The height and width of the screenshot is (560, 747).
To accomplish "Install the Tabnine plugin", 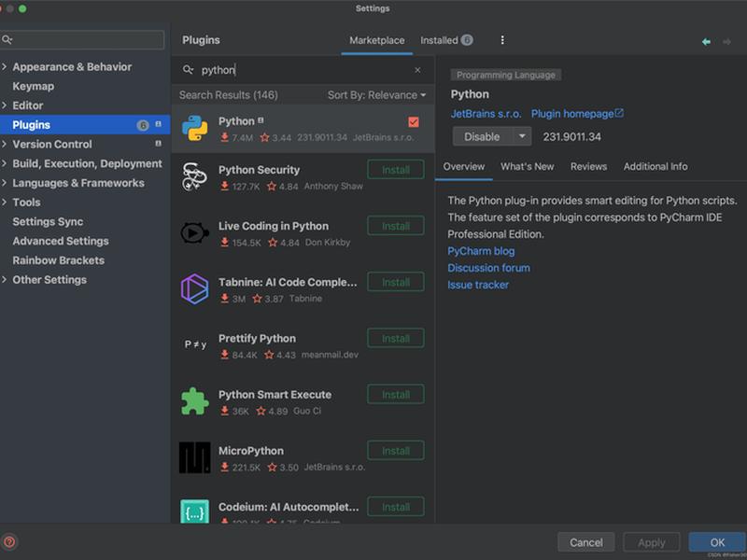I will (395, 282).
